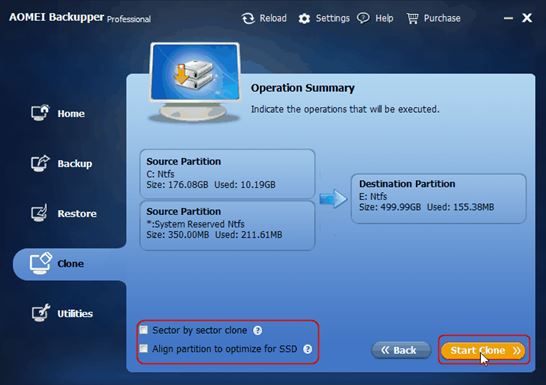The width and height of the screenshot is (546, 385).
Task: Enable Sector by sector clone checkbox
Action: [144, 330]
